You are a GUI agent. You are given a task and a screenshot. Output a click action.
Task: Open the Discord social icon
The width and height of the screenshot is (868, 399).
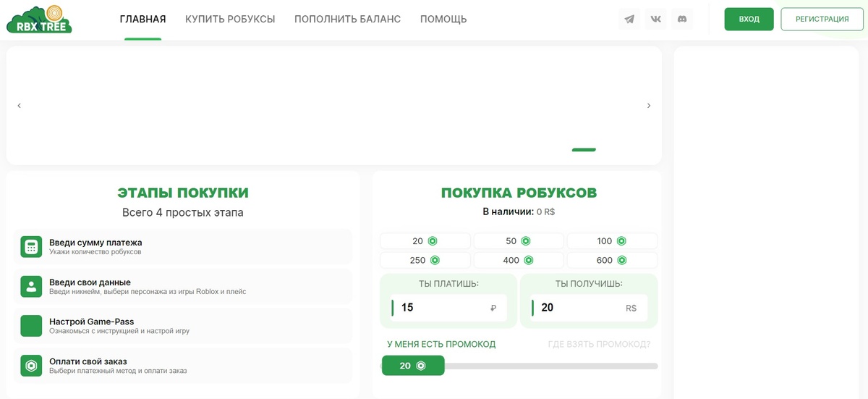coord(681,20)
